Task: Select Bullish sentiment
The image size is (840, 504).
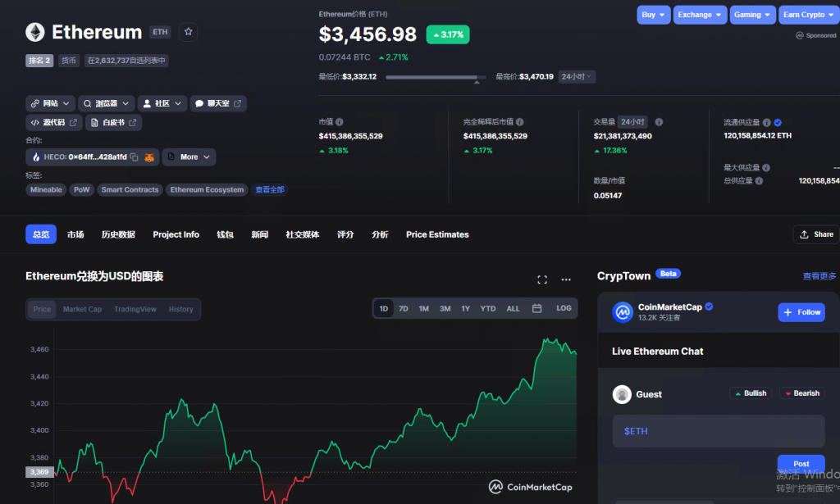Action: tap(751, 393)
